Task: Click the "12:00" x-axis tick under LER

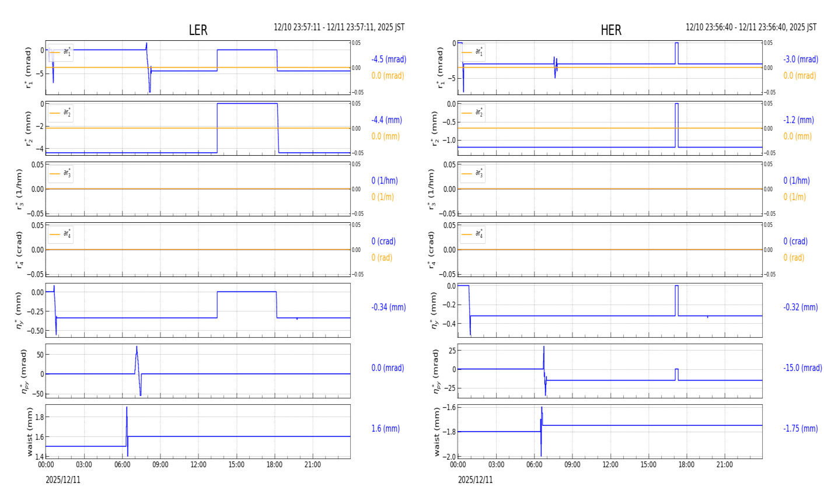Action: (198, 465)
